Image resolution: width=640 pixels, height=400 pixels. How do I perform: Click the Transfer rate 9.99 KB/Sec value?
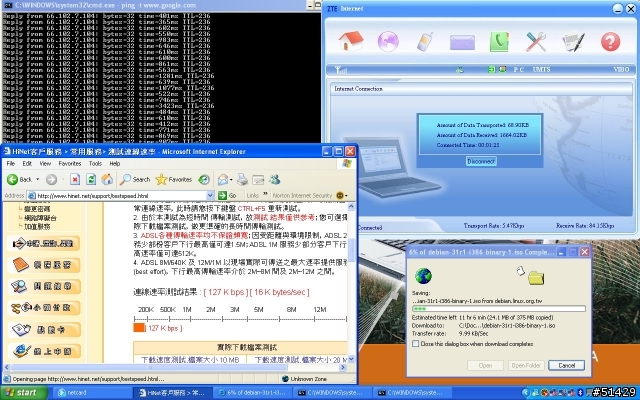[x=473, y=333]
